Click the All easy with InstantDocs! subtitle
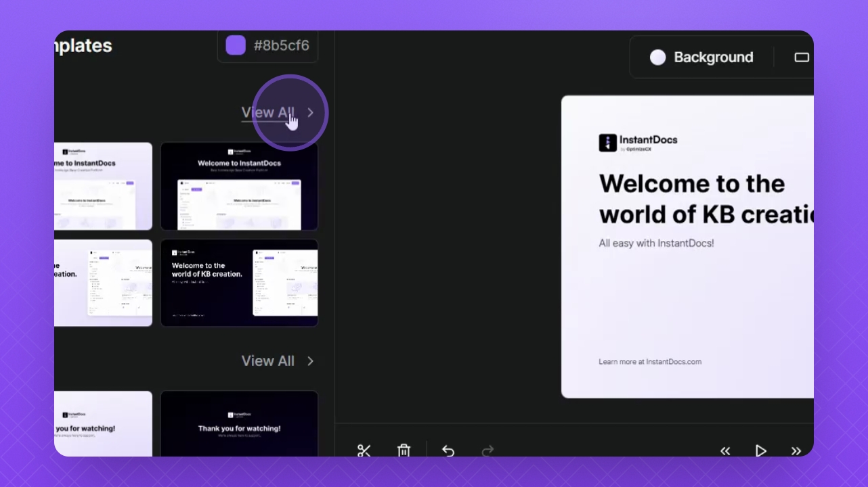 pos(656,243)
